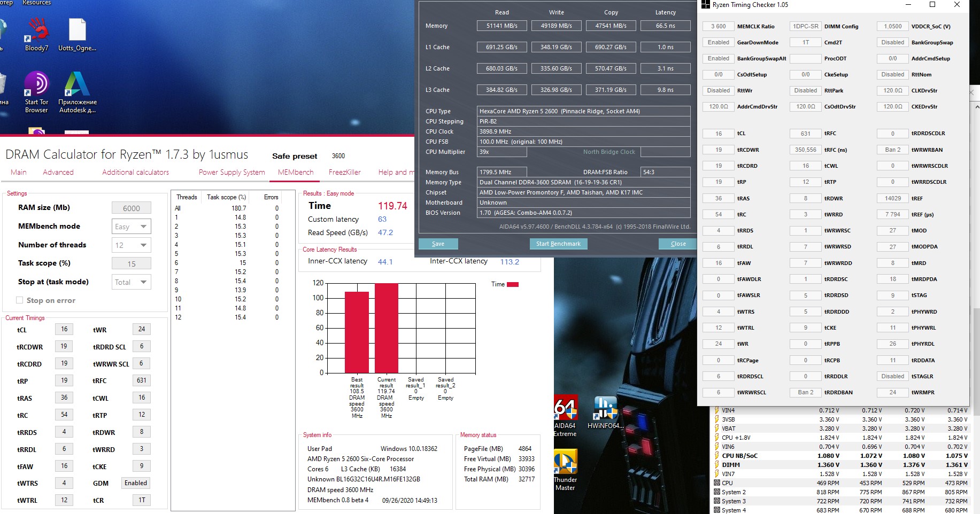
Task: Click Save in the AIDA64 benchmark window
Action: pyautogui.click(x=438, y=244)
